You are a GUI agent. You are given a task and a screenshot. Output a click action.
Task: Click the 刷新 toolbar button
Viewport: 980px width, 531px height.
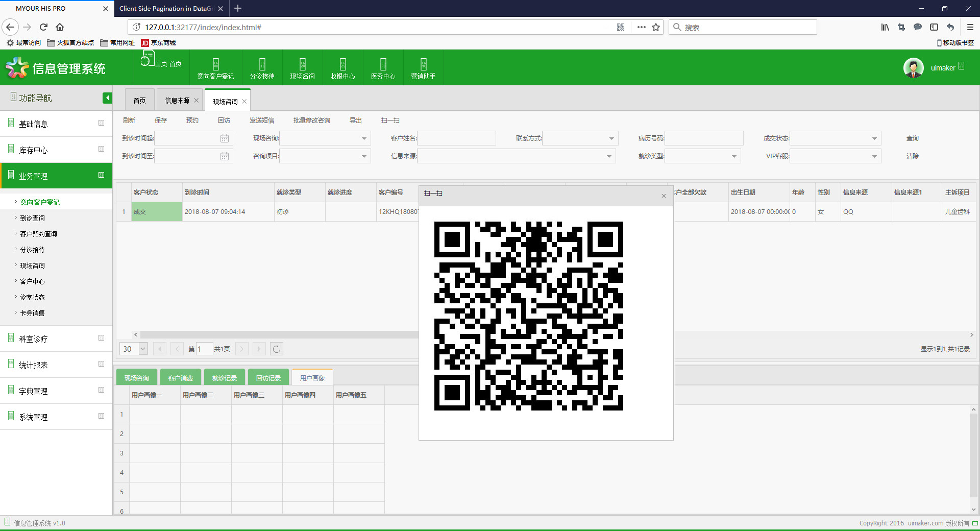point(129,120)
